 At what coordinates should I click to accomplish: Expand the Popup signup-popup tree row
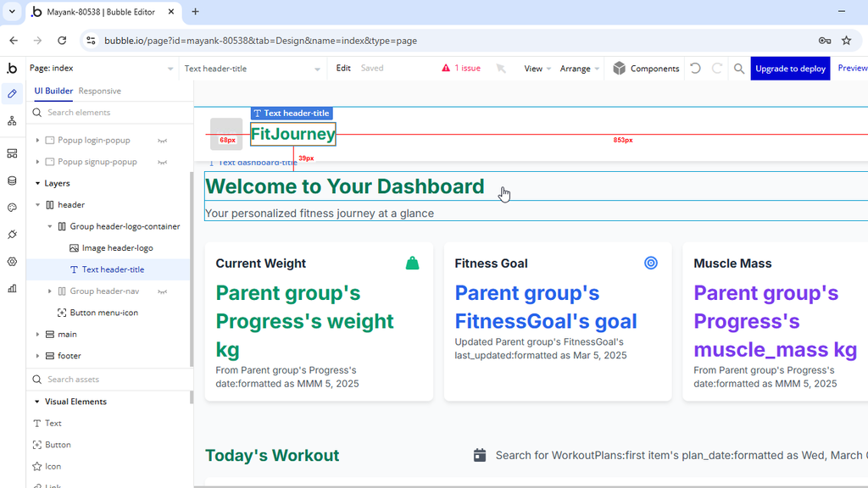point(37,162)
